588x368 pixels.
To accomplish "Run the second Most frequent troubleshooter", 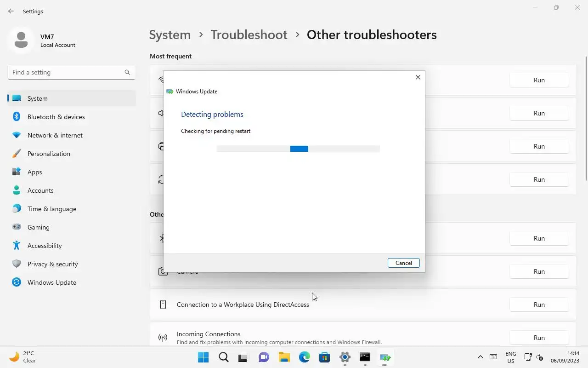I will click(539, 113).
